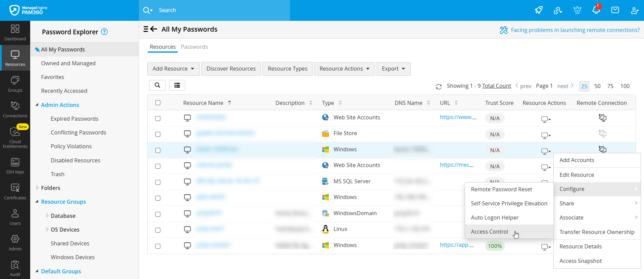Open SSH Keys in the sidebar
Image resolution: width=644 pixels, height=279 pixels.
tap(15, 166)
